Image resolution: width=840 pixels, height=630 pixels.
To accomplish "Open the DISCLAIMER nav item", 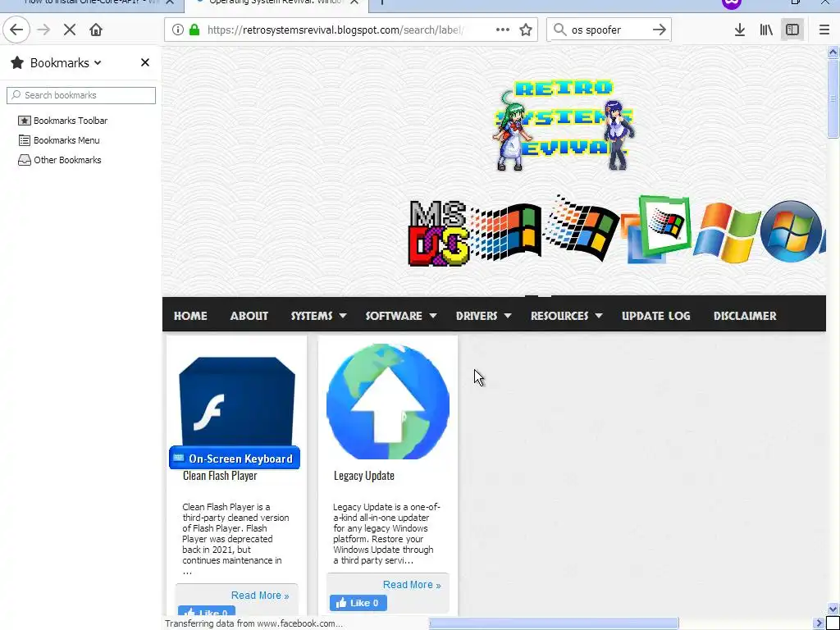I will tap(745, 316).
